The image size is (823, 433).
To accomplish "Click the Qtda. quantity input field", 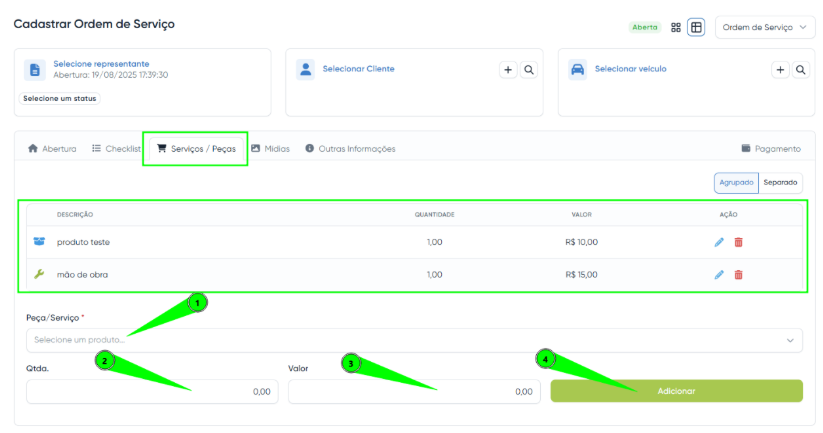I will [152, 391].
